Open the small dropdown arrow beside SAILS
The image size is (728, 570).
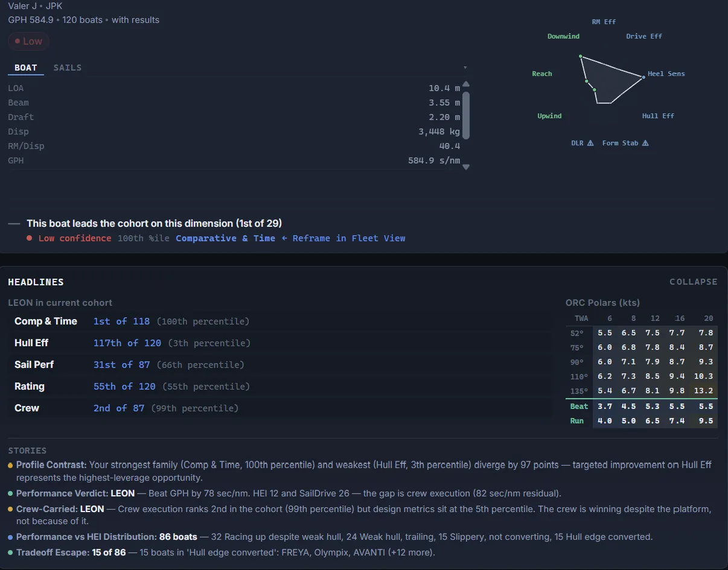465,68
